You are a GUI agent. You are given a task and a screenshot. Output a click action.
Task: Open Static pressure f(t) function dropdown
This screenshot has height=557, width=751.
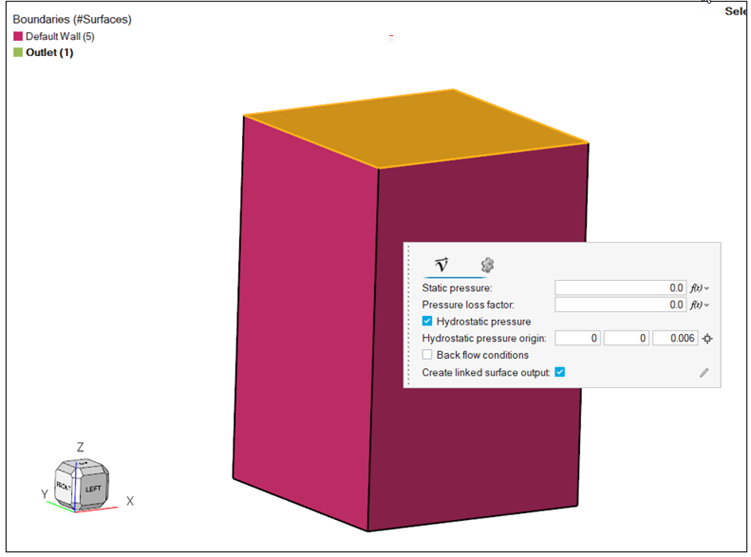click(700, 288)
